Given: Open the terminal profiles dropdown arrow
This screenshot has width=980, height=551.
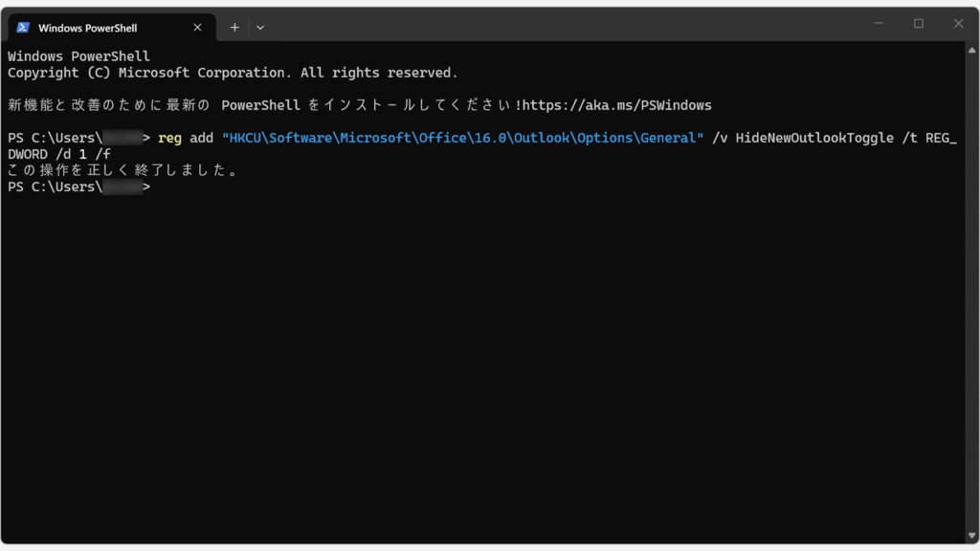Looking at the screenshot, I should [260, 27].
